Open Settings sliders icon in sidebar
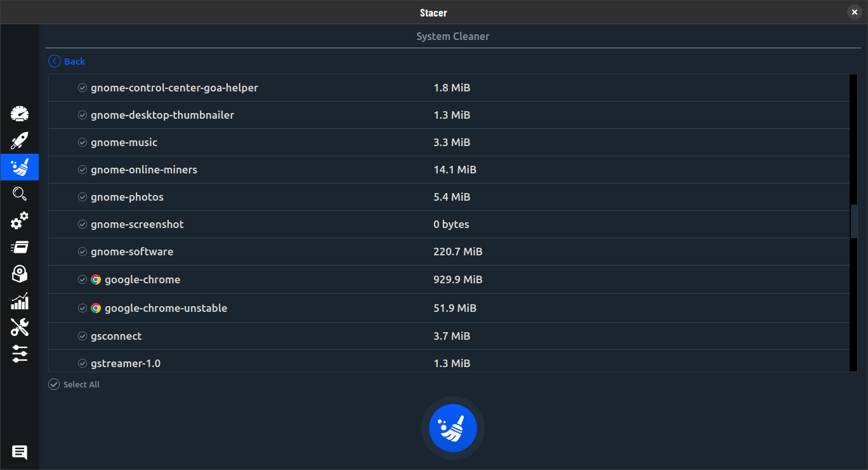The width and height of the screenshot is (868, 470). coord(20,354)
